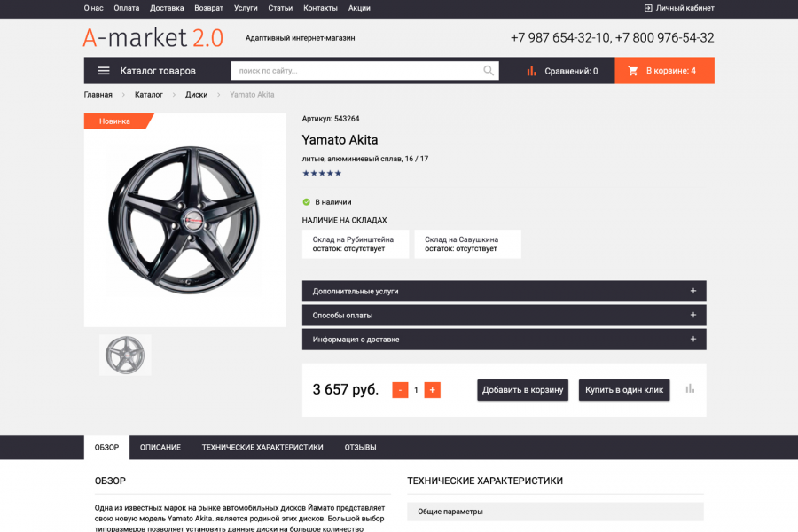This screenshot has height=532, width=798.
Task: Click the search magnifier icon
Action: coord(489,71)
